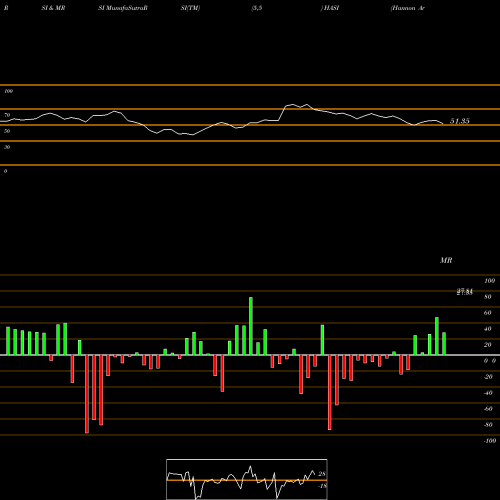
Task: Click the value -18 in mini chart
Action: 322,486
